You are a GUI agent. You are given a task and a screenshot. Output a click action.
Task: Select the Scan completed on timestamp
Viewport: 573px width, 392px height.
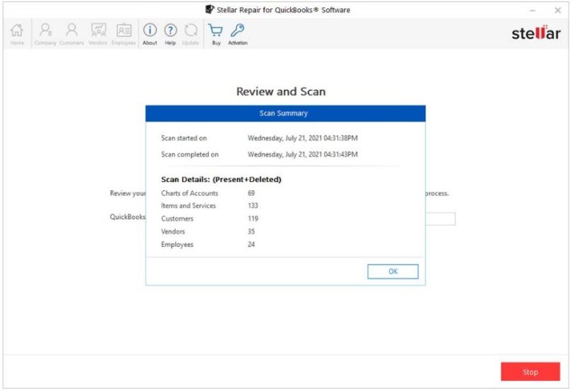[303, 155]
